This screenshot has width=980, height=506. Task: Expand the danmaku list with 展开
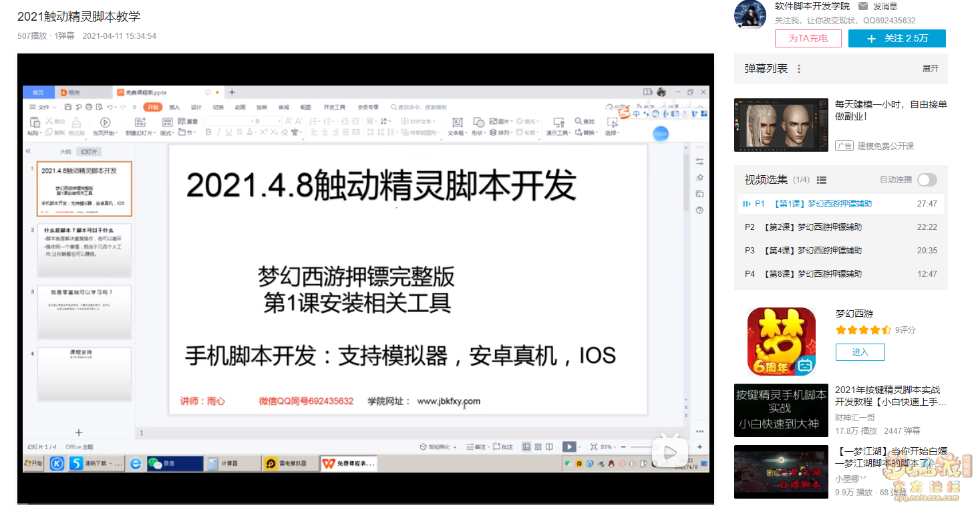pos(930,69)
